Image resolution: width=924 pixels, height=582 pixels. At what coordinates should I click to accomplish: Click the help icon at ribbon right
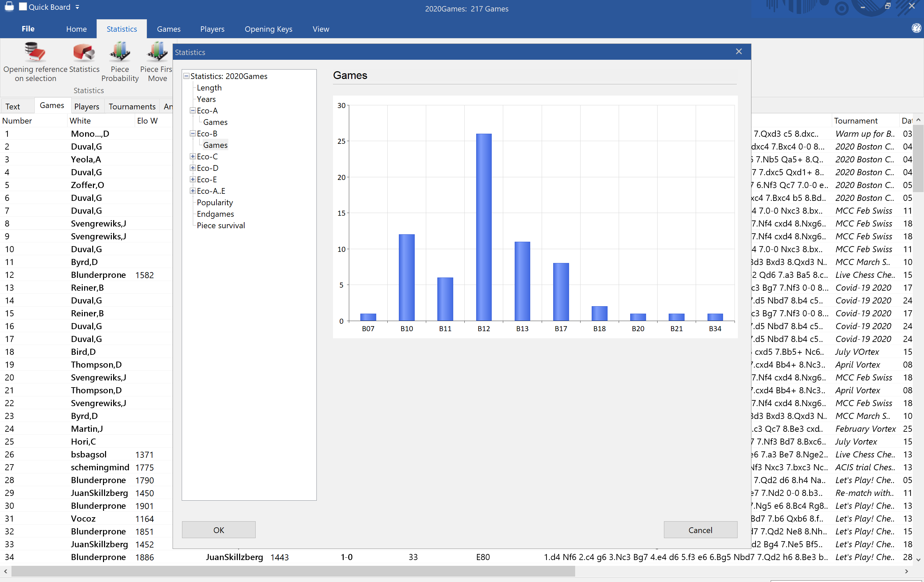916,28
